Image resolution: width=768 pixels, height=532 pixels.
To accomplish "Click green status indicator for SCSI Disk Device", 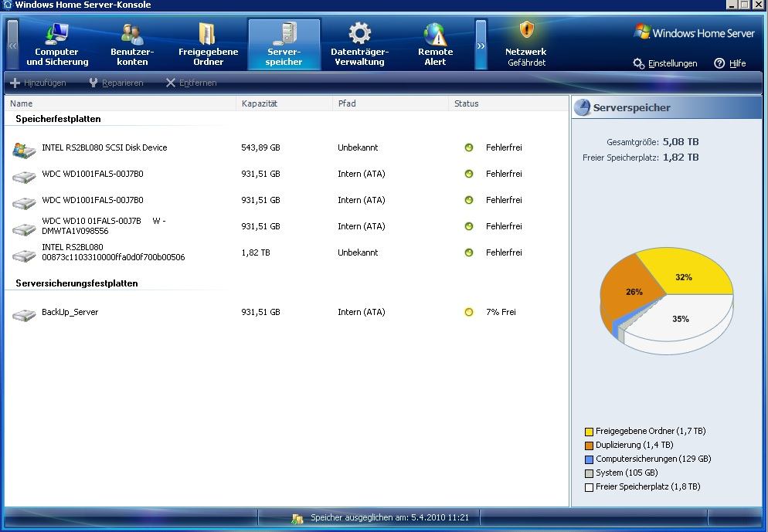I will pos(469,147).
